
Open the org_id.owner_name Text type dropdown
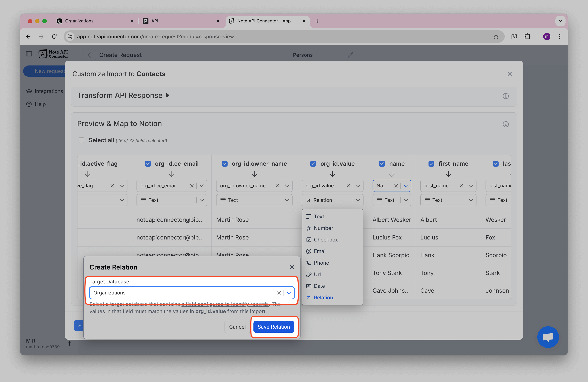[x=287, y=200]
